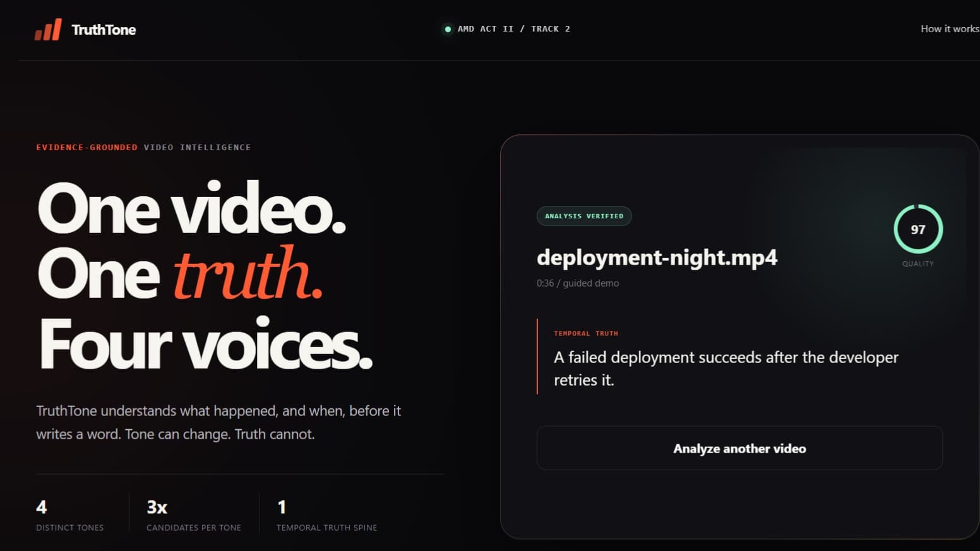This screenshot has height=551, width=980.
Task: Click the 4 DISTINCT TONES stat
Action: (x=69, y=515)
